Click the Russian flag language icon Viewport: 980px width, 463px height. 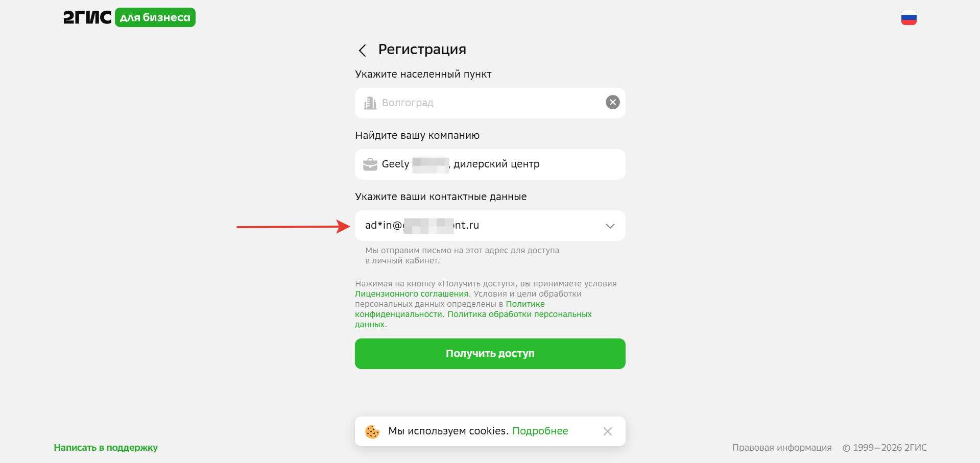click(x=909, y=18)
